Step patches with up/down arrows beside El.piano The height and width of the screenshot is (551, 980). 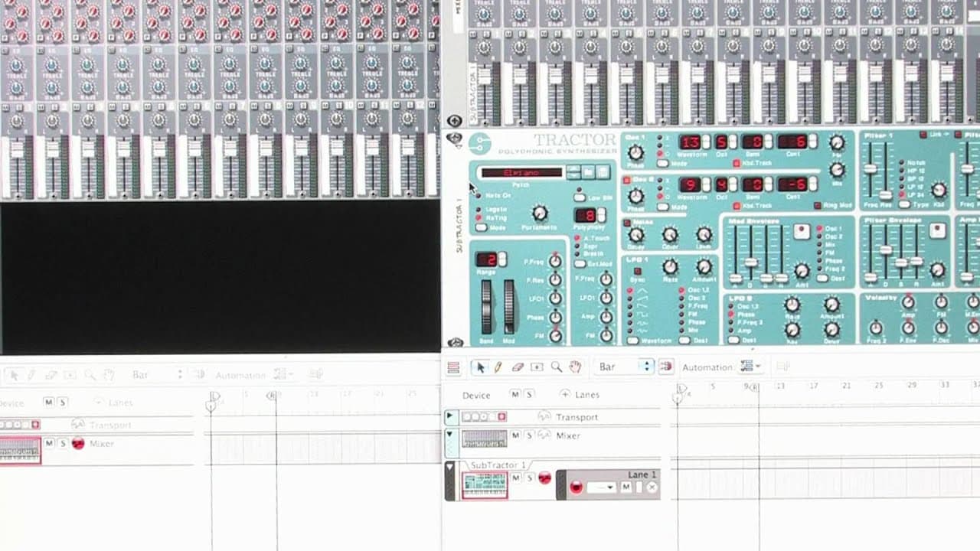point(573,172)
